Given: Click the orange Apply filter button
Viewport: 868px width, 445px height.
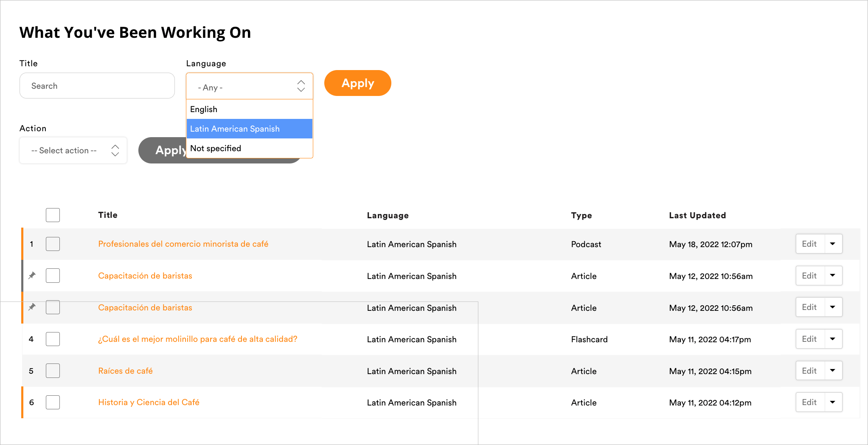Looking at the screenshot, I should 357,83.
